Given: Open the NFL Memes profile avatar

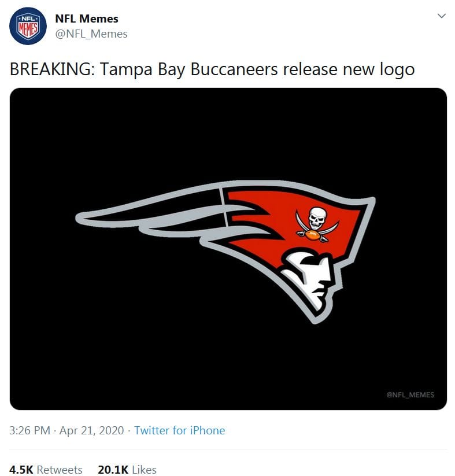Looking at the screenshot, I should 28,26.
